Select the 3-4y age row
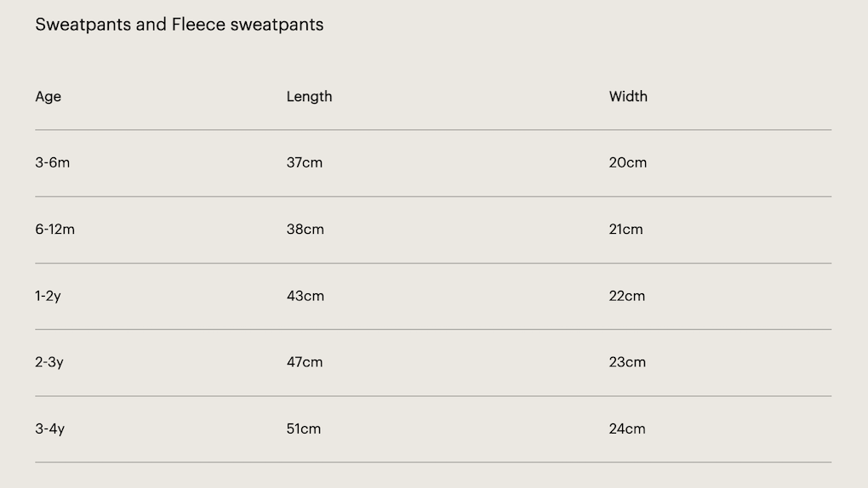This screenshot has height=488, width=868. [50, 428]
